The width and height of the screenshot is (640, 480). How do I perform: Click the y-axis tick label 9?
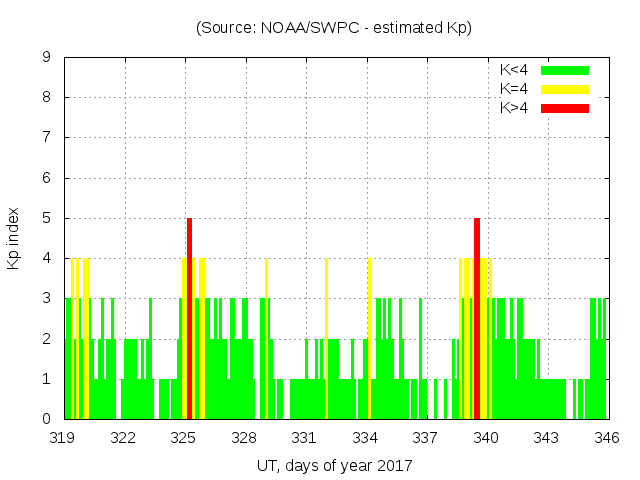tap(47, 58)
